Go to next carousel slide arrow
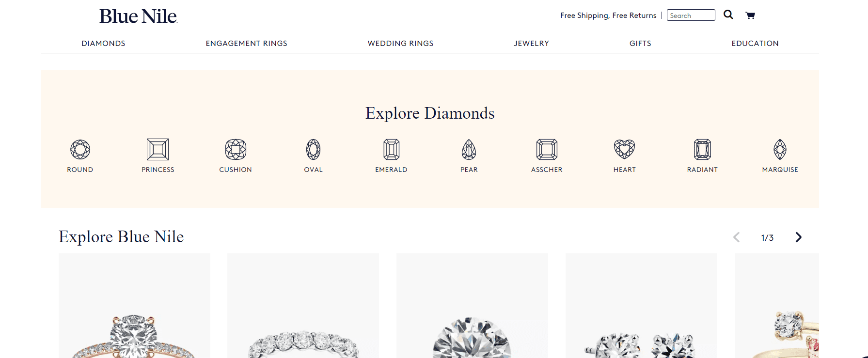The image size is (868, 358). [x=799, y=237]
